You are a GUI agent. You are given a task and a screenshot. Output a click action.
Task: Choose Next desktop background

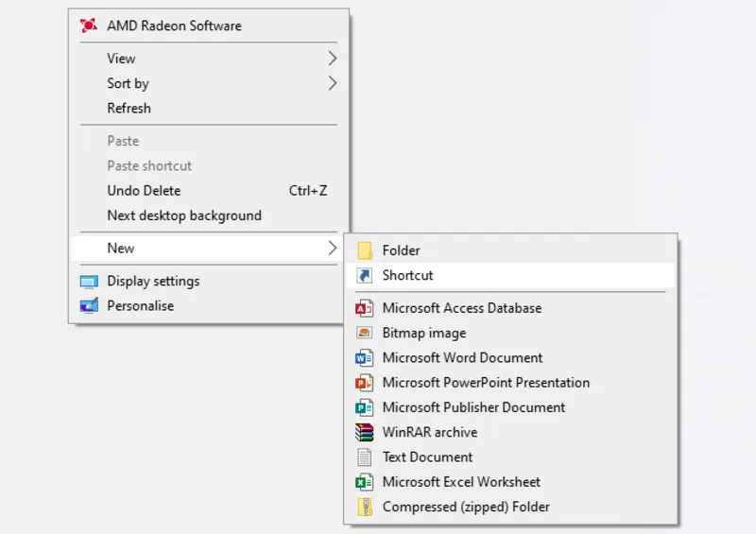tap(209, 215)
